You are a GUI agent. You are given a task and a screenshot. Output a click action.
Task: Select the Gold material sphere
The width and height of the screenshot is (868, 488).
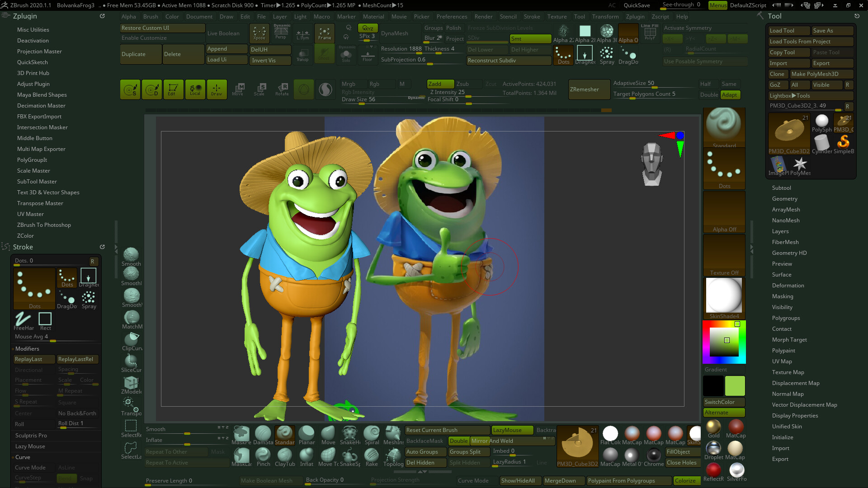713,427
